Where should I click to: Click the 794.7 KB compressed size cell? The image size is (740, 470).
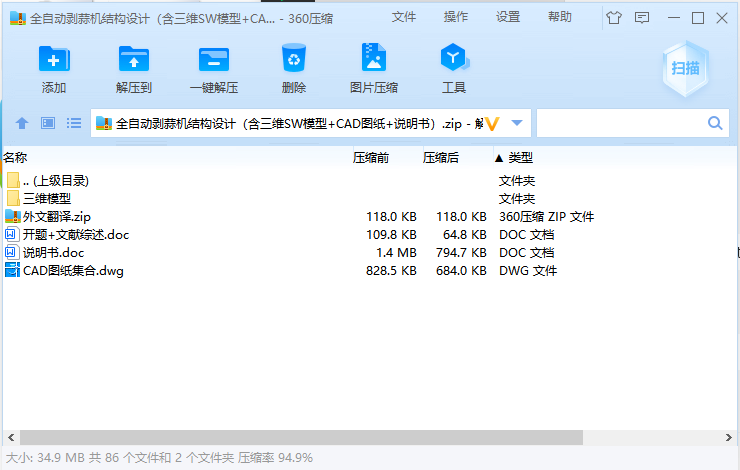461,253
